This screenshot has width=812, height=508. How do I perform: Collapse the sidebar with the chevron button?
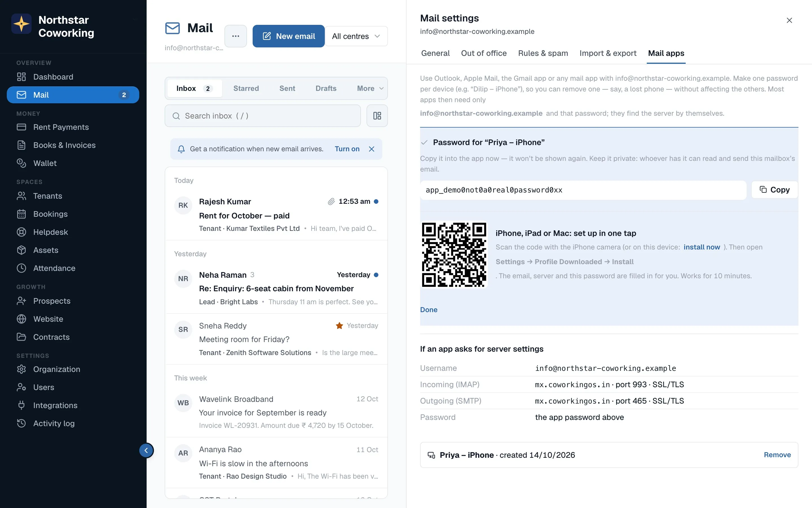146,450
